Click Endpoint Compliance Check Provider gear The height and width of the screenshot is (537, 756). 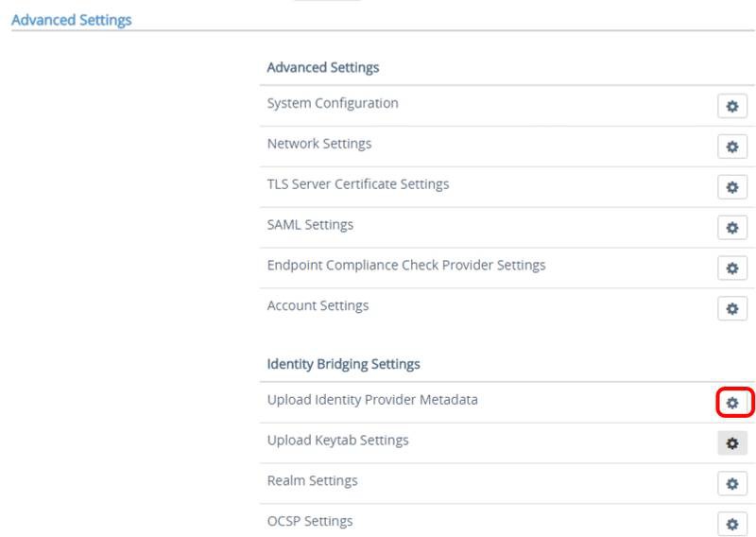[731, 268]
